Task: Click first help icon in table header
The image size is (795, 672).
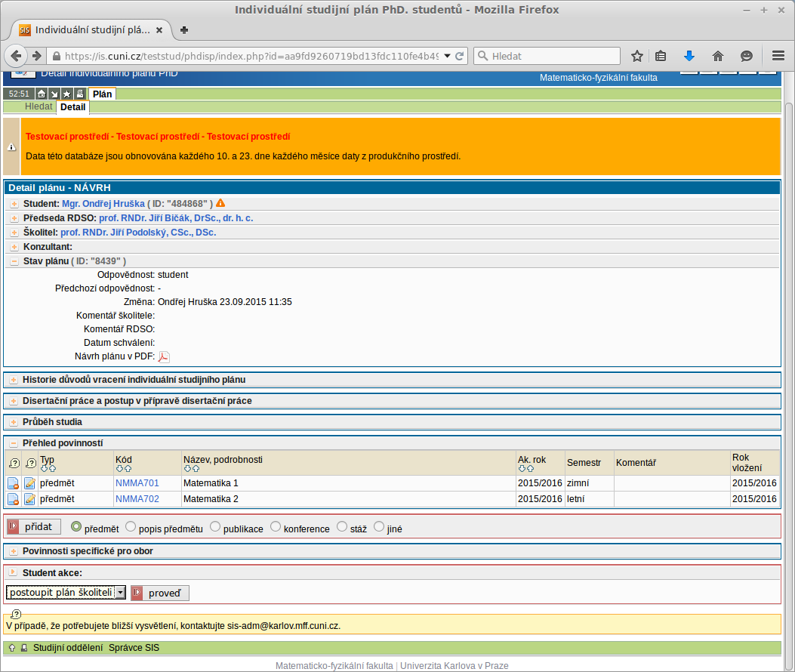Action: tap(14, 463)
